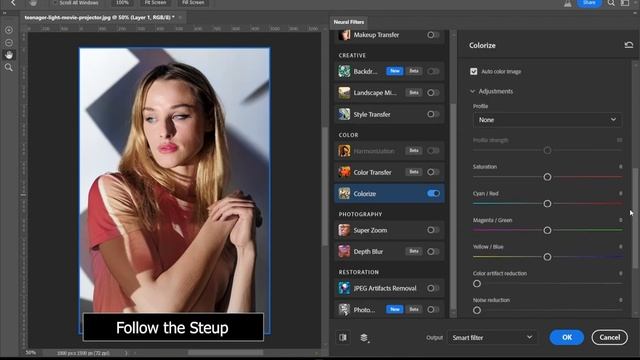Click the Yellow / Blue slider handle
Screen dimensions: 640x360
pyautogui.click(x=547, y=257)
